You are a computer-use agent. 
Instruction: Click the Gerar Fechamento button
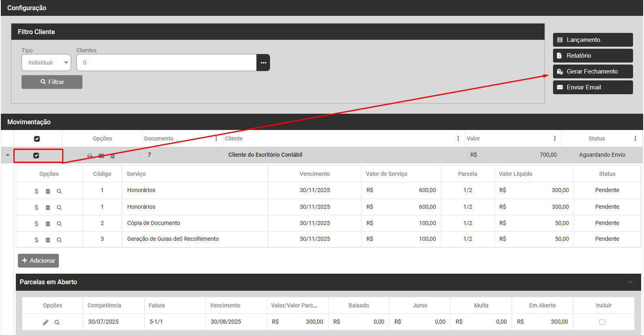pos(592,71)
